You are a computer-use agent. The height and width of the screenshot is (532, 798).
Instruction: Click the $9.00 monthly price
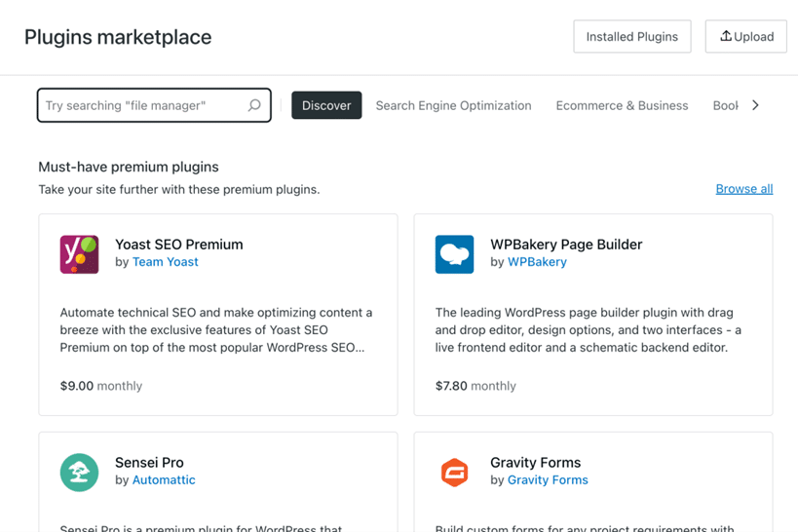click(x=100, y=386)
